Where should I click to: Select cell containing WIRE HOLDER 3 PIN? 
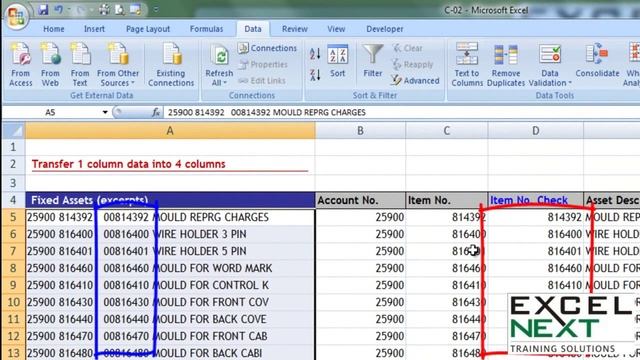click(170, 234)
